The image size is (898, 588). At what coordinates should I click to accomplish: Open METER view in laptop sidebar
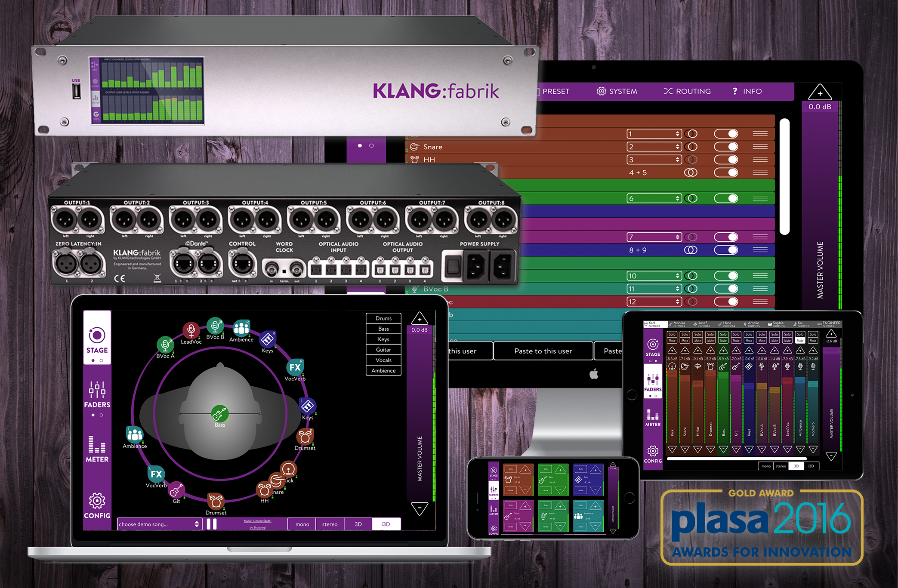tap(97, 449)
